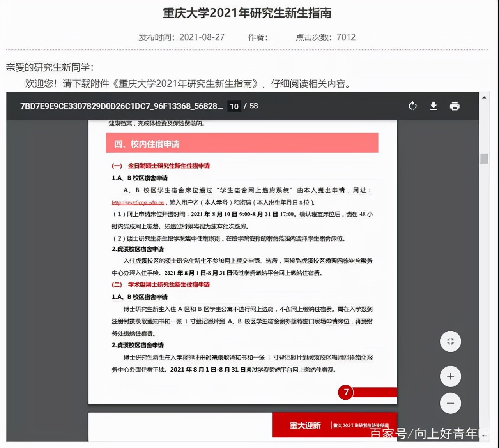This screenshot has height=448, width=499.
Task: Zoom out using the minus button
Action: click(x=450, y=403)
